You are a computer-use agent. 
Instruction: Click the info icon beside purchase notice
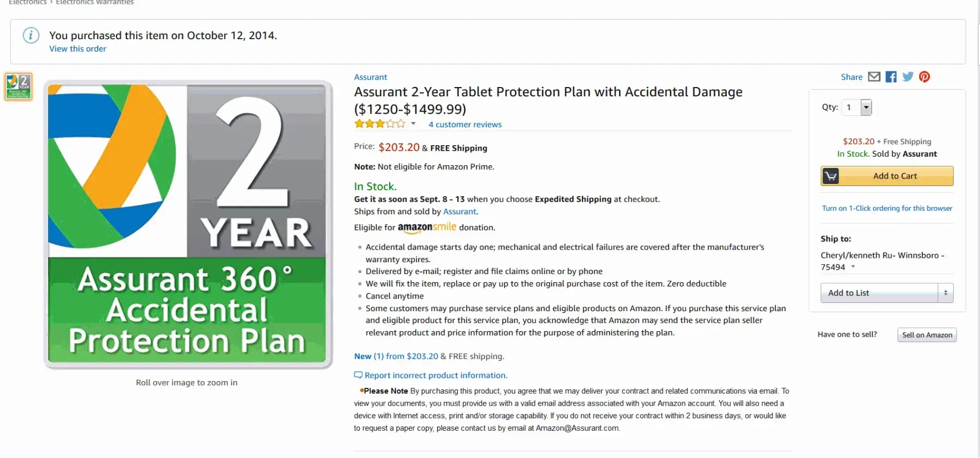(x=30, y=36)
